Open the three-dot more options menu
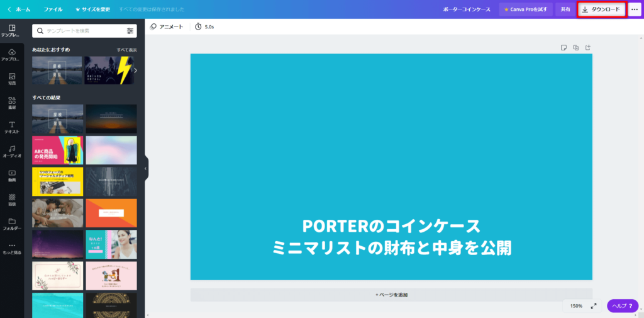 tap(634, 9)
